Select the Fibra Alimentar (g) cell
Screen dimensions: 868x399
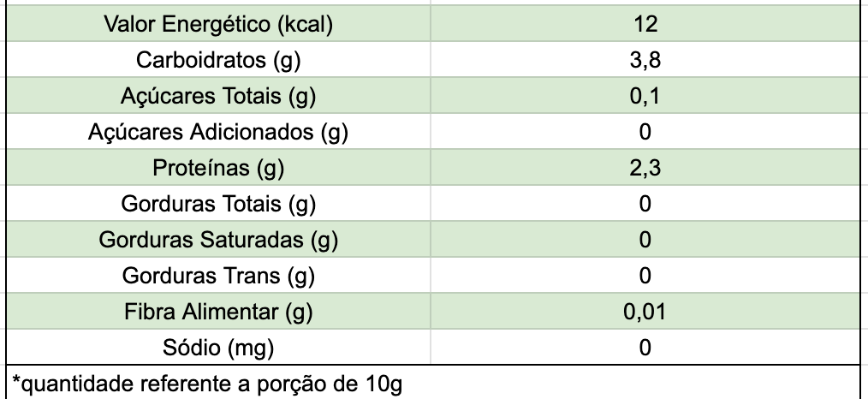pos(217,313)
